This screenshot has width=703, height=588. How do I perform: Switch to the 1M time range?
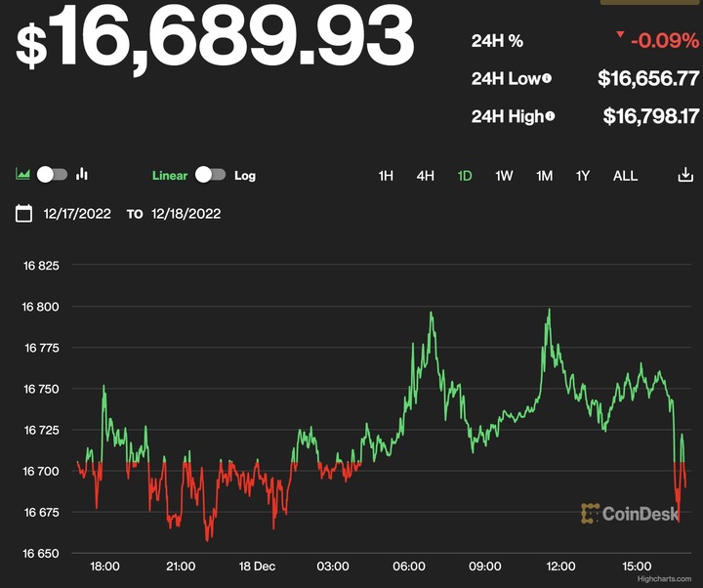(544, 176)
